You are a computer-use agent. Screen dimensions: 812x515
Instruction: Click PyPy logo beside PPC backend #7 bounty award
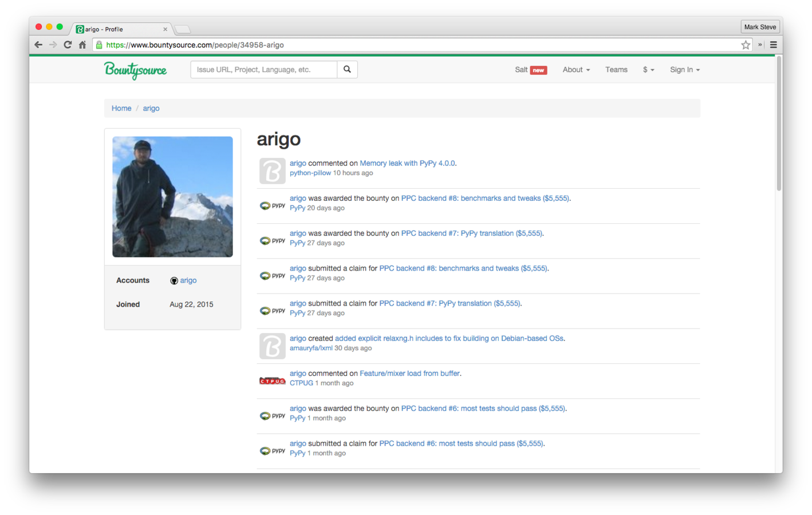tap(272, 240)
